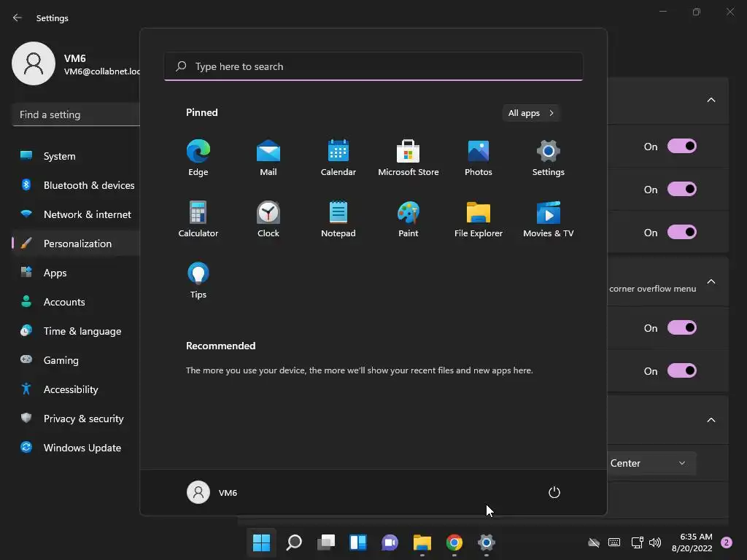The height and width of the screenshot is (560, 747).
Task: Click the power button in Start menu
Action: pyautogui.click(x=554, y=492)
